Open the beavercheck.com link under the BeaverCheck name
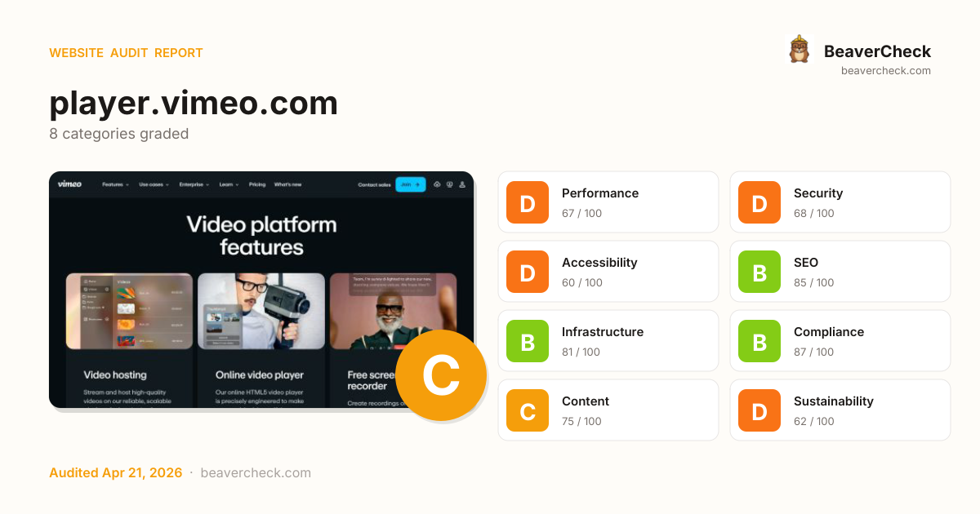Screen dimensions: 980x514 886,71
